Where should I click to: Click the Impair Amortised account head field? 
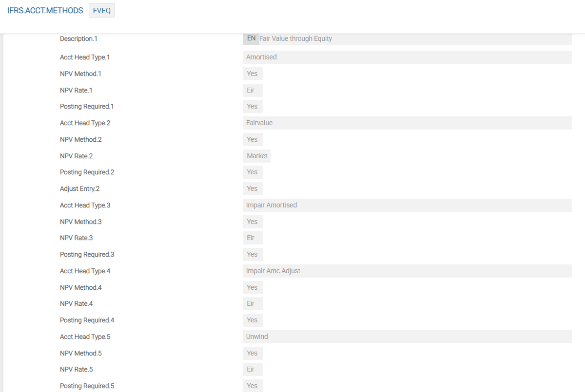coord(407,205)
